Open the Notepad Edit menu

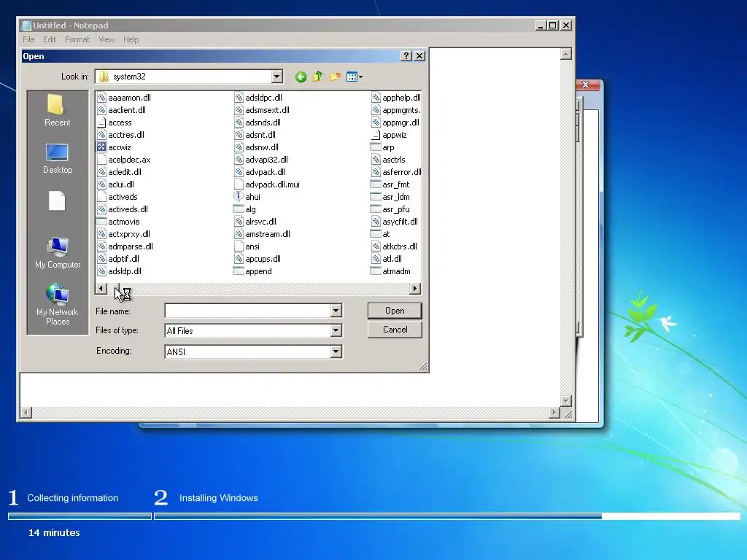point(50,39)
